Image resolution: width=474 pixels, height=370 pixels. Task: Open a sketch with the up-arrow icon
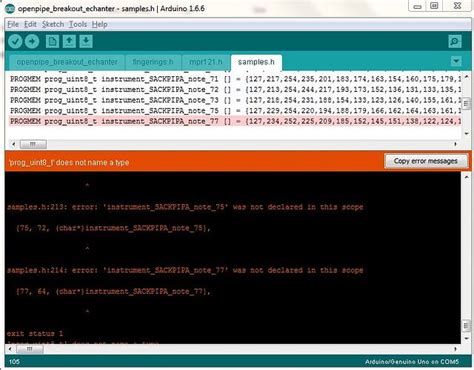tap(69, 42)
